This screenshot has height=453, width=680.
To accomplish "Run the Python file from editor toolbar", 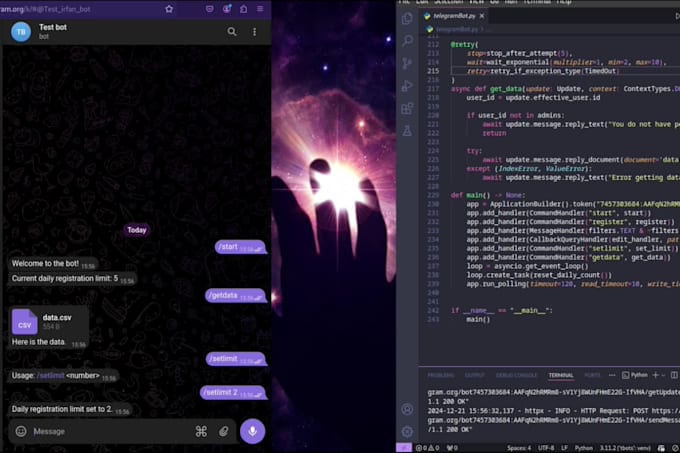I will pyautogui.click(x=677, y=16).
